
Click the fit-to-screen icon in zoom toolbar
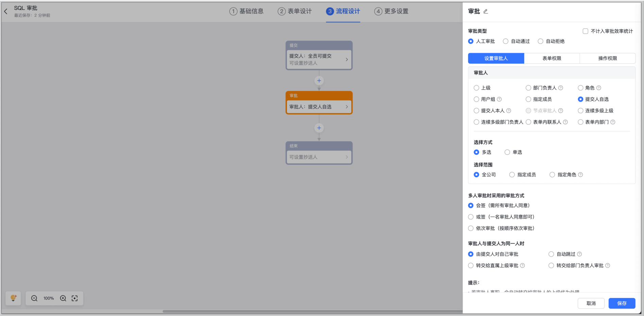[75, 298]
